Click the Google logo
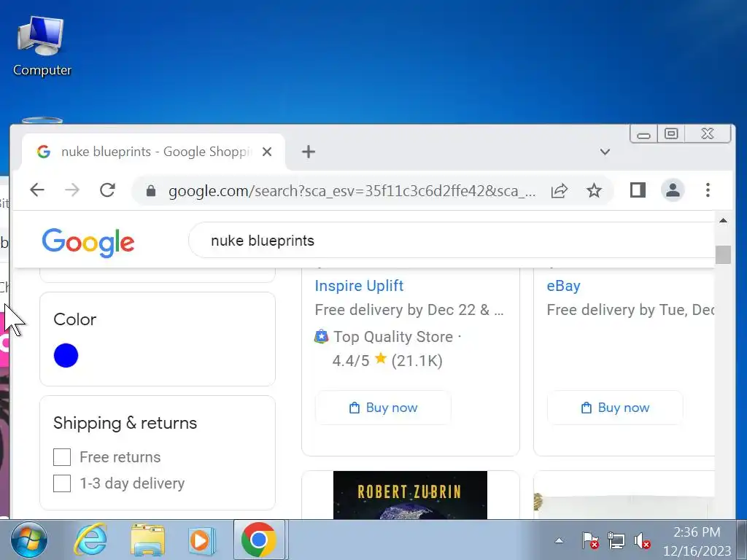747x560 pixels. 88,242
